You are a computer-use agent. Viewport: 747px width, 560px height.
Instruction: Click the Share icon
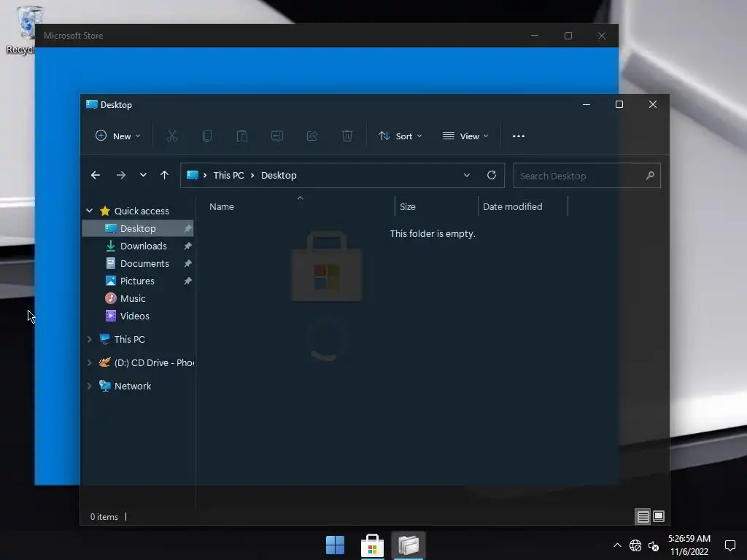click(x=312, y=136)
